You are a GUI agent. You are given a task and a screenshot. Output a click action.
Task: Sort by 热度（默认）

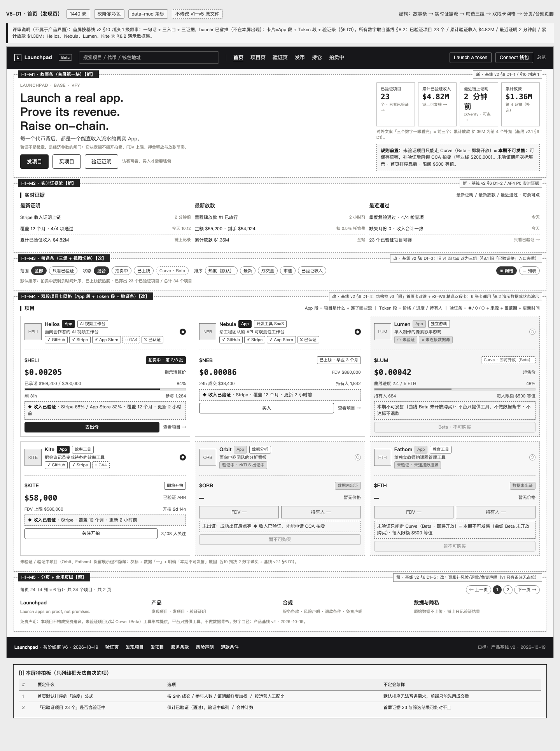(221, 271)
